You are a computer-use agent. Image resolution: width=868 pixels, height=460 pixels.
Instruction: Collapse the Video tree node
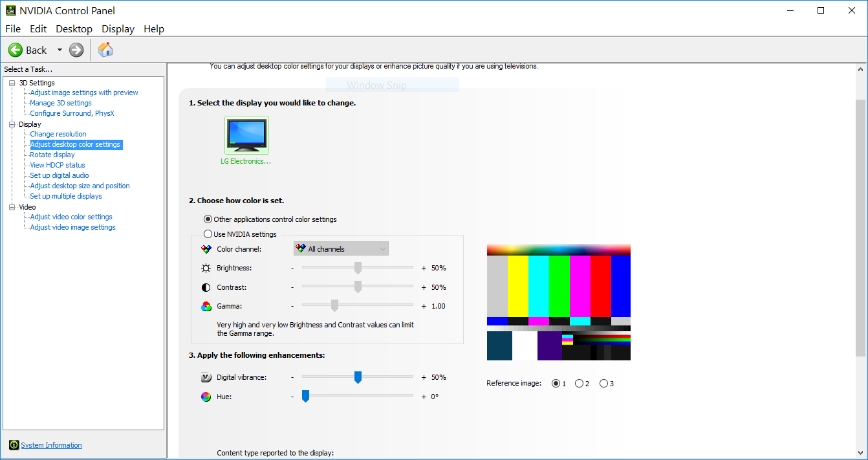[x=12, y=207]
